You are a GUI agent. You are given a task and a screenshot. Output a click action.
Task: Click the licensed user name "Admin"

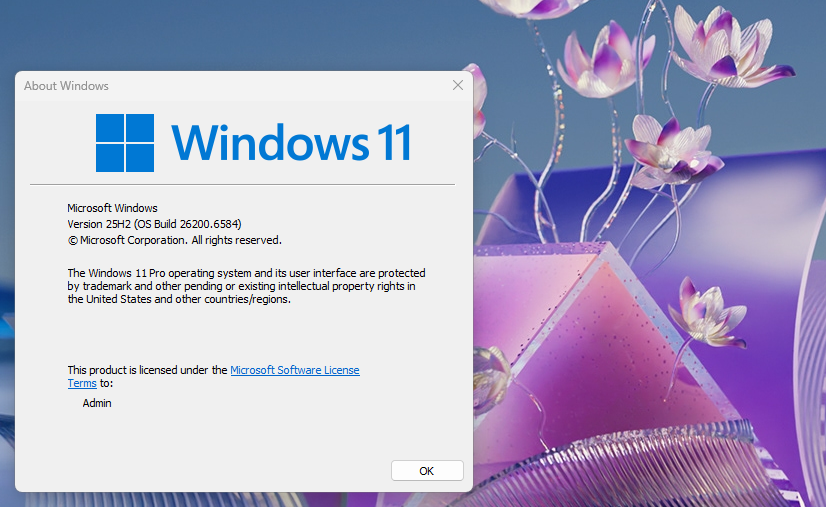pyautogui.click(x=97, y=403)
